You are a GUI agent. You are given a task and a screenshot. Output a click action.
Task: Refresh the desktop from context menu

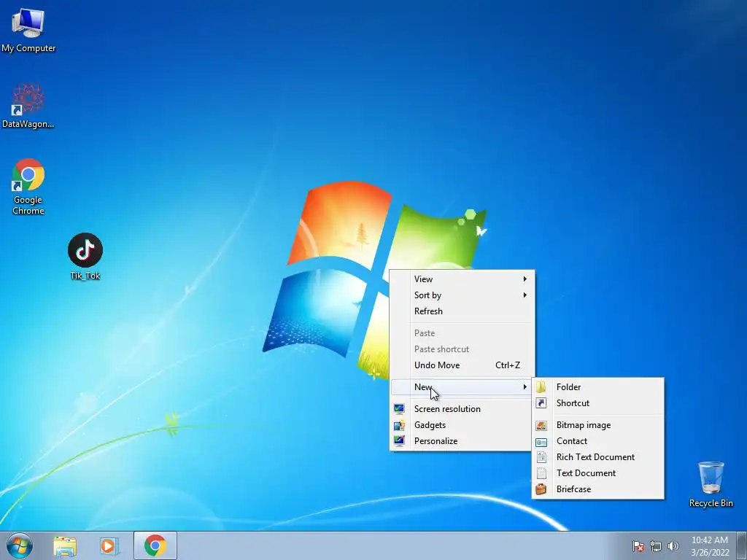[462, 311]
